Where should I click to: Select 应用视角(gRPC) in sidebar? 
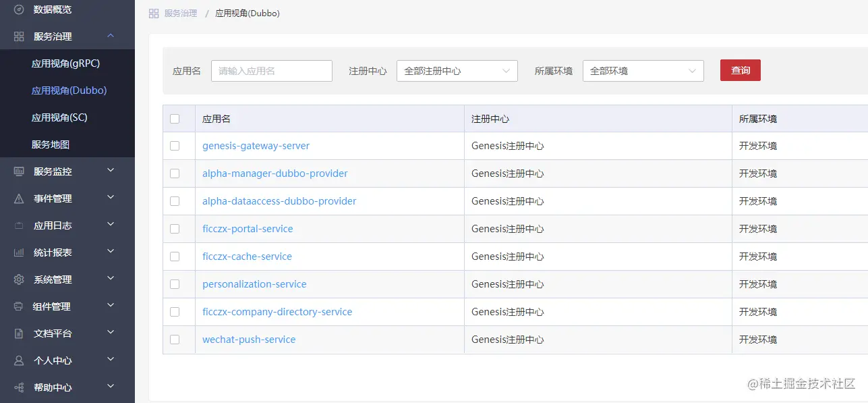point(67,63)
